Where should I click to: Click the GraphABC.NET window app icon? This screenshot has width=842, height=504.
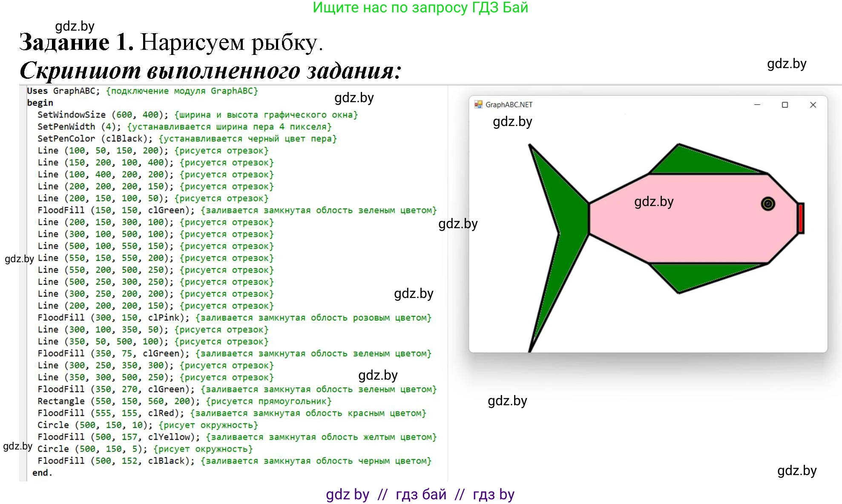pyautogui.click(x=478, y=105)
